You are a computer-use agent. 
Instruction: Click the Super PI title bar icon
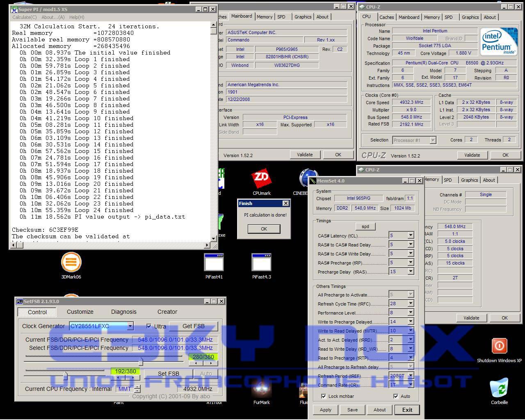click(14, 9)
